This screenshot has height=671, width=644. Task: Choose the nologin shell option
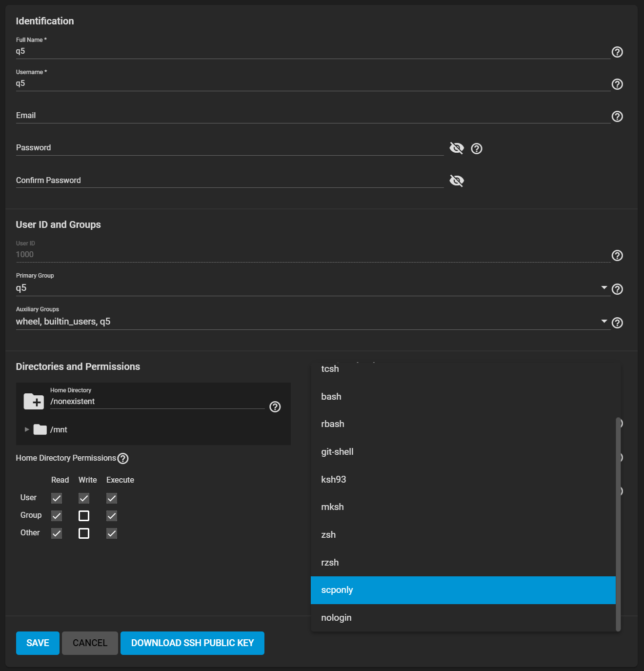pos(336,618)
